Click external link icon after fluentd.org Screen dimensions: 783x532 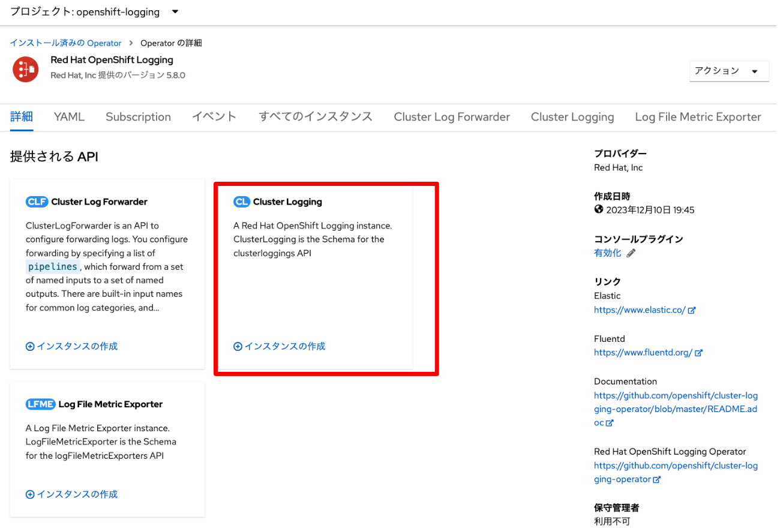click(x=698, y=353)
